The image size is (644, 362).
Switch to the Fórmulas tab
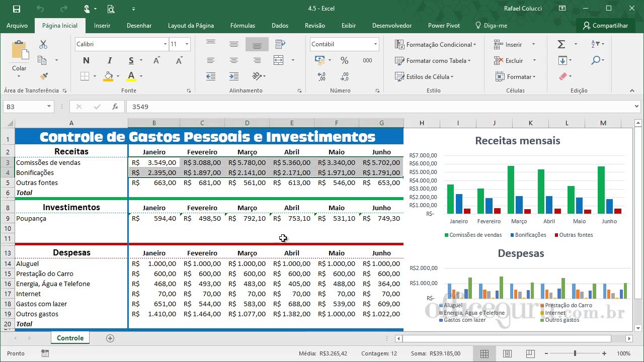[243, 26]
